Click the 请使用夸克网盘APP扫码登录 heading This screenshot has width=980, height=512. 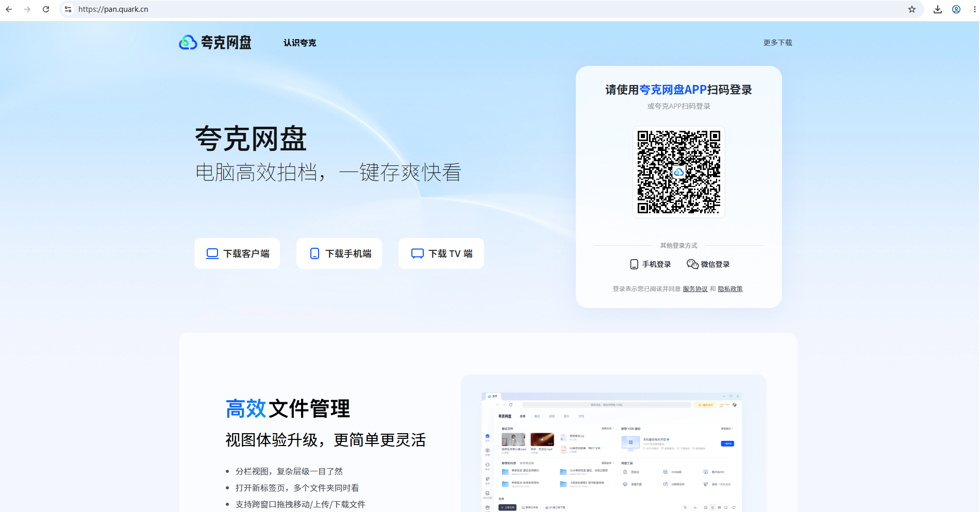click(x=678, y=90)
